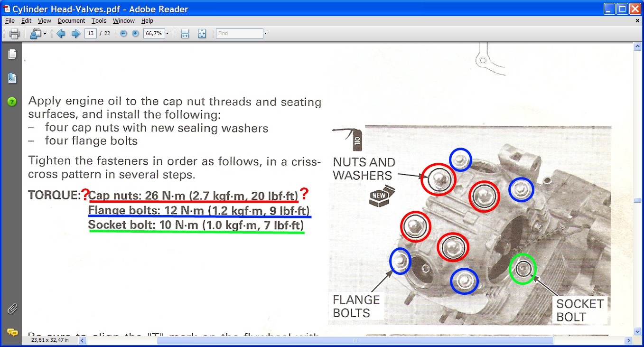Screen dimensions: 644x347
Task: Click the horizontal scrollbar thumb
Action: pyautogui.click(x=355, y=340)
